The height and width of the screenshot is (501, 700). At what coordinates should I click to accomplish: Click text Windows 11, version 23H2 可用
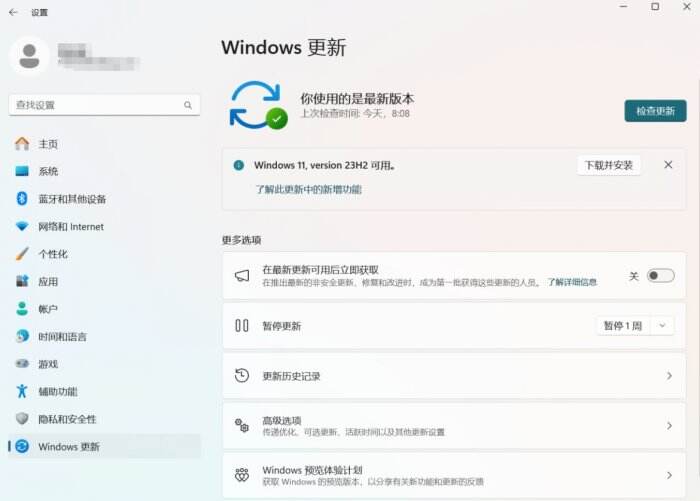(x=325, y=165)
